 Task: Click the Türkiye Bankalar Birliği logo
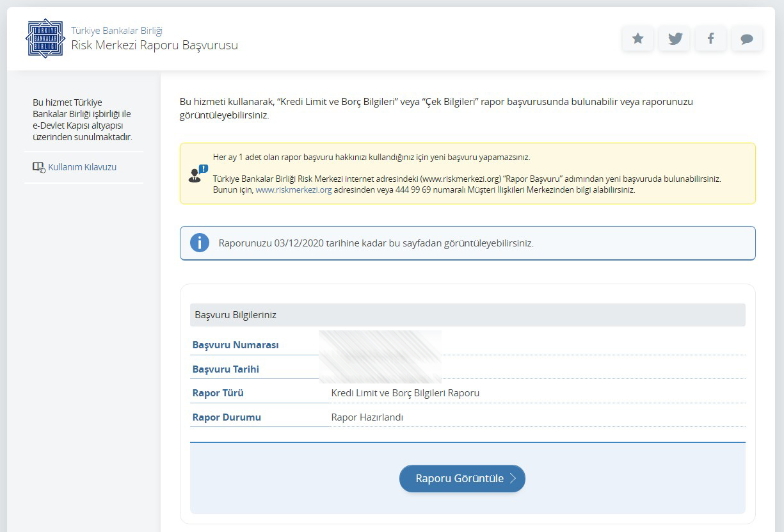pos(45,38)
